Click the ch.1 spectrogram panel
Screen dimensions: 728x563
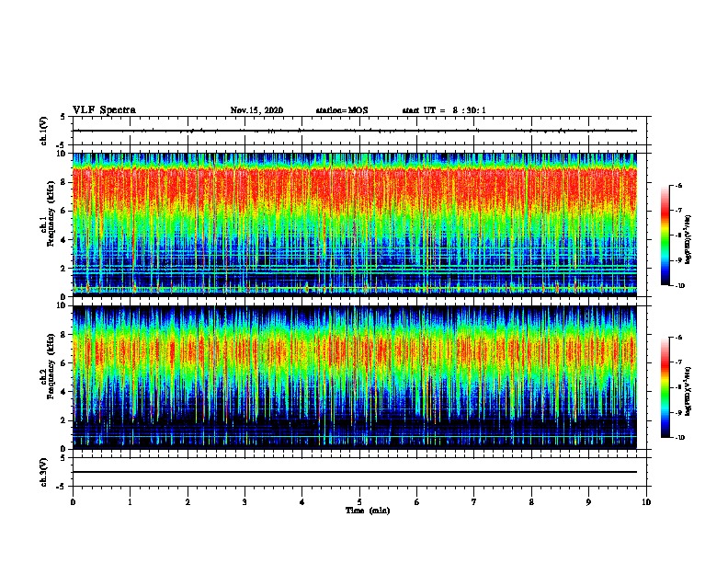point(355,224)
